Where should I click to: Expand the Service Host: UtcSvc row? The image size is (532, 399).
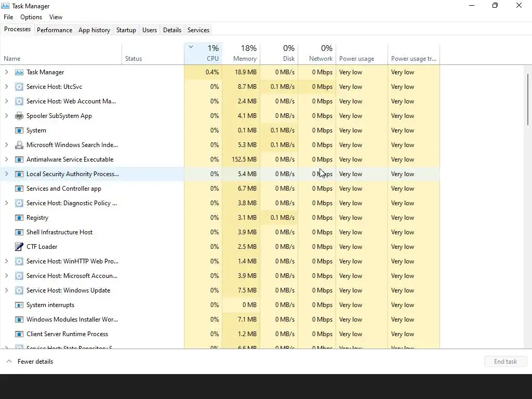(x=6, y=87)
